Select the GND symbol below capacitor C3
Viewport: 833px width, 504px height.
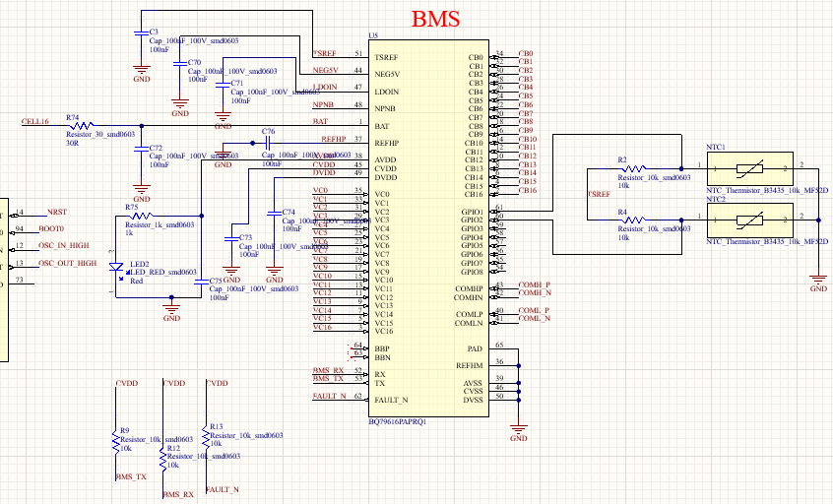click(142, 74)
